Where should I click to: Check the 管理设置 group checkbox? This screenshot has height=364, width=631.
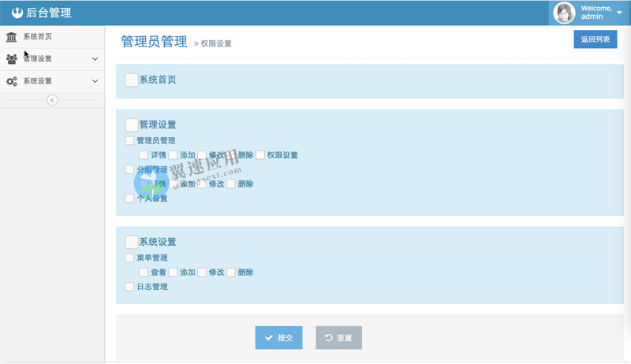click(132, 124)
